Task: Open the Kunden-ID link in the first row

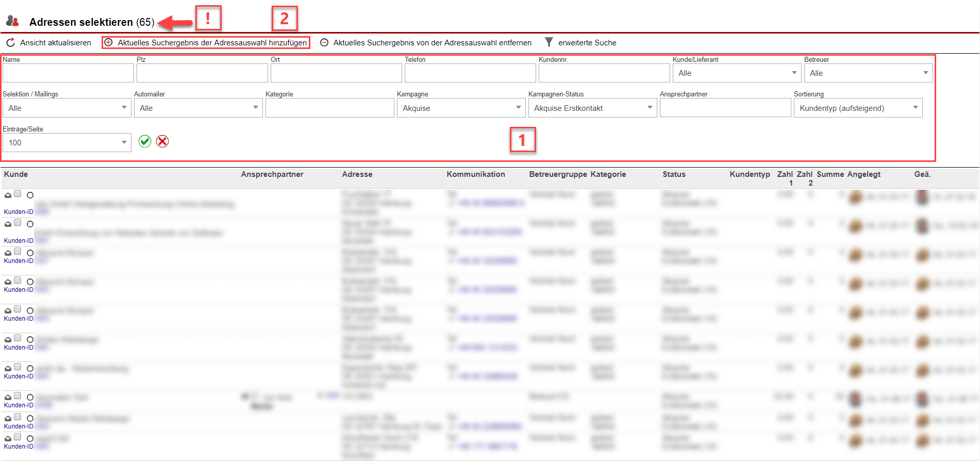Action: (19, 212)
